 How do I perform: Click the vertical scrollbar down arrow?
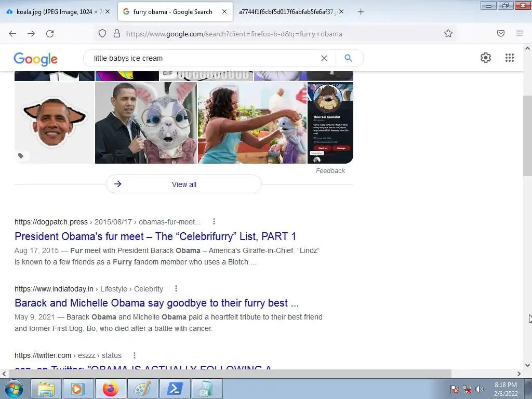(527, 365)
